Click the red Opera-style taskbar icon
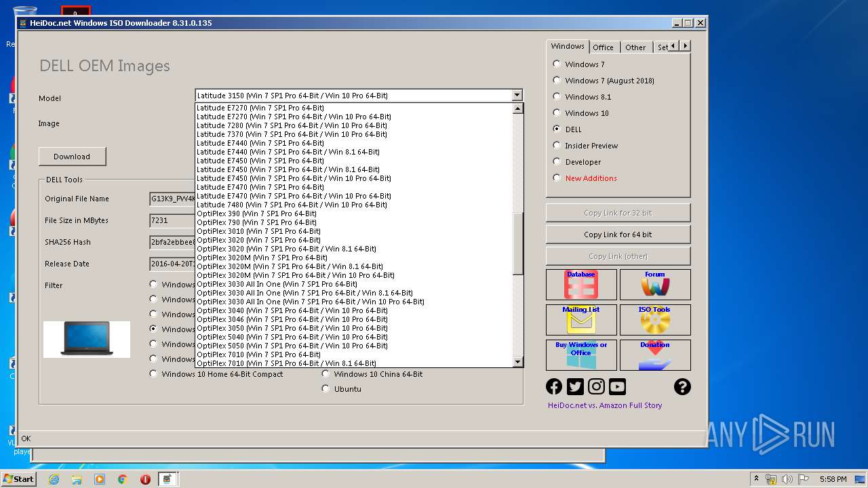868x488 pixels. [145, 479]
